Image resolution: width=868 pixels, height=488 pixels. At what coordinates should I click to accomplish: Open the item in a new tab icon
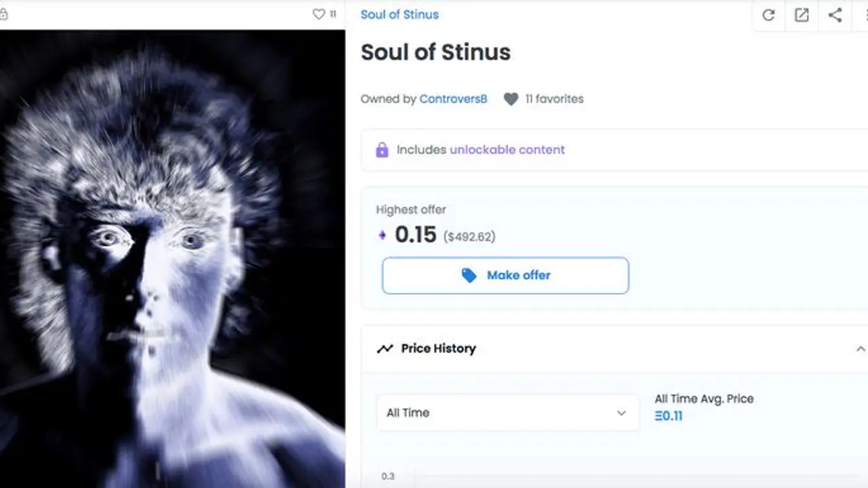802,15
